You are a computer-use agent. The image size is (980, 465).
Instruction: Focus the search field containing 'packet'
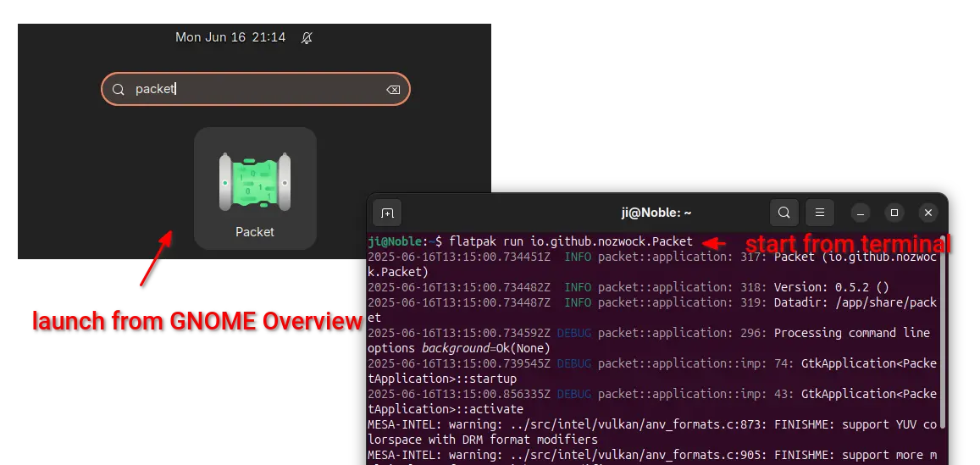pos(256,89)
